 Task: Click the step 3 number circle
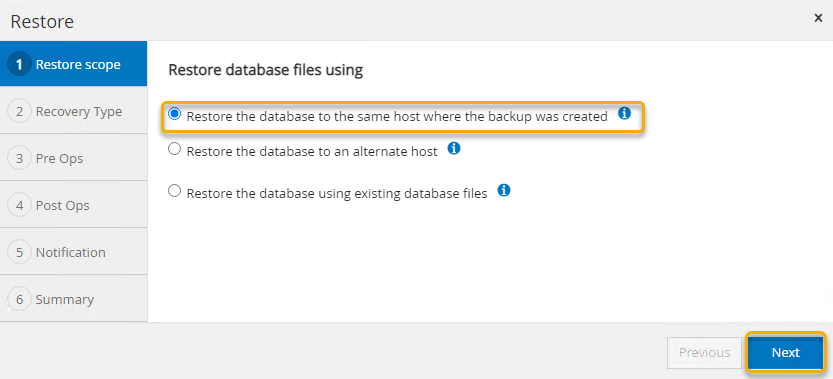(x=20, y=158)
